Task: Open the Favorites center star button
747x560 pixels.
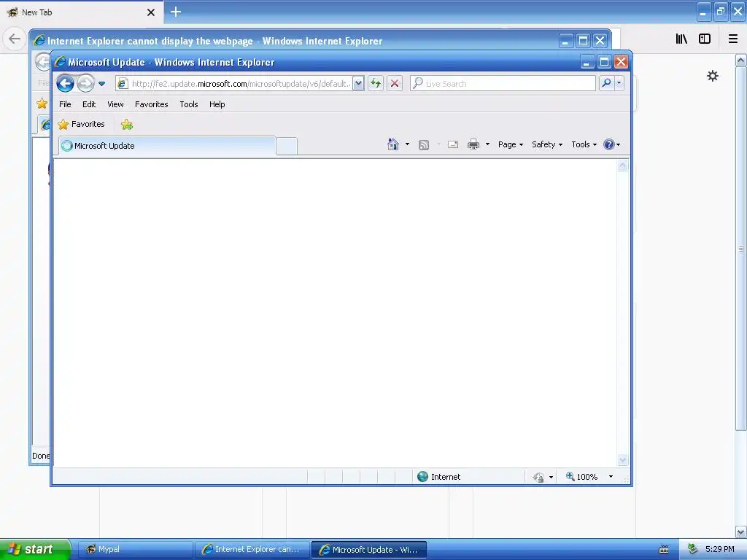Action: [x=81, y=124]
